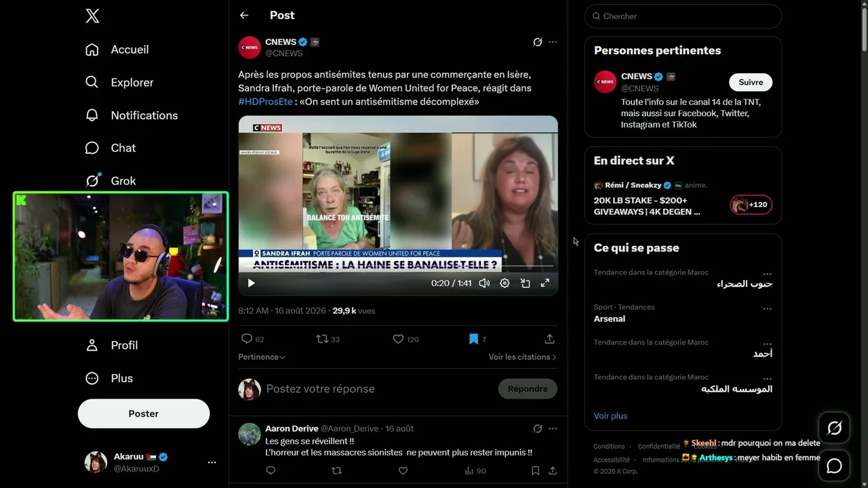Open floating Grok button
The image size is (868, 488).
(x=834, y=428)
